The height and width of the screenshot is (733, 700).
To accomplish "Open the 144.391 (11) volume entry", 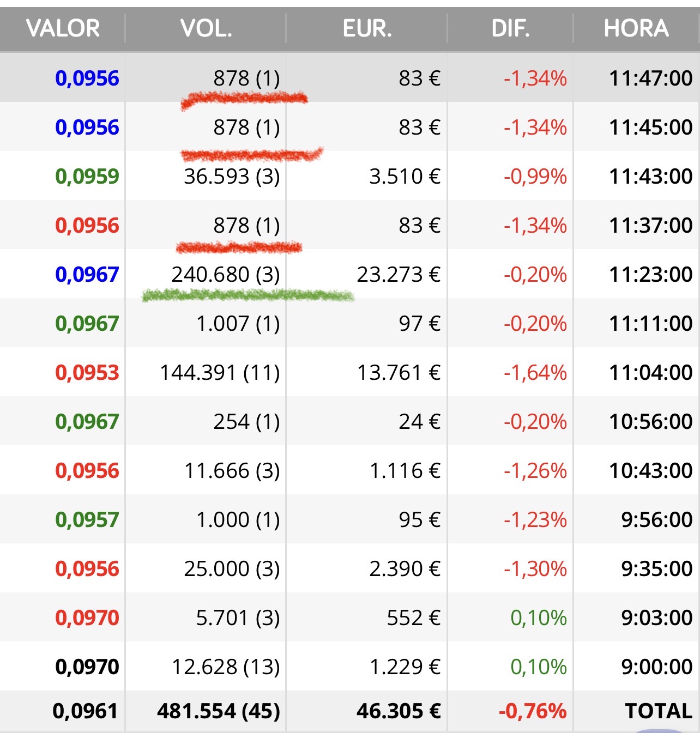I will 220,373.
